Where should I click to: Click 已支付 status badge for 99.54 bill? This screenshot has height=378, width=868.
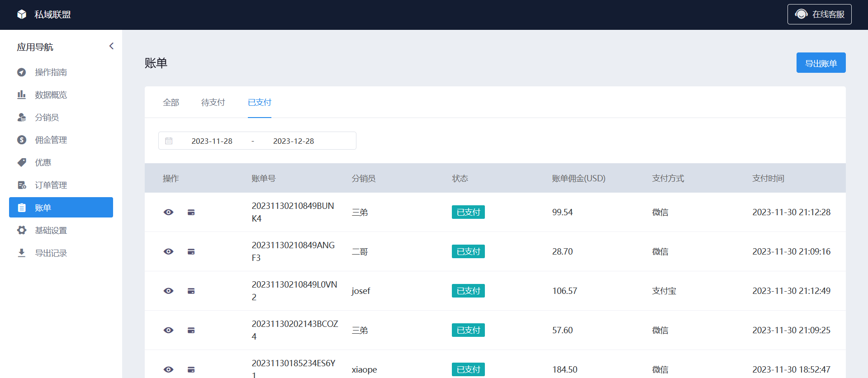pyautogui.click(x=468, y=212)
